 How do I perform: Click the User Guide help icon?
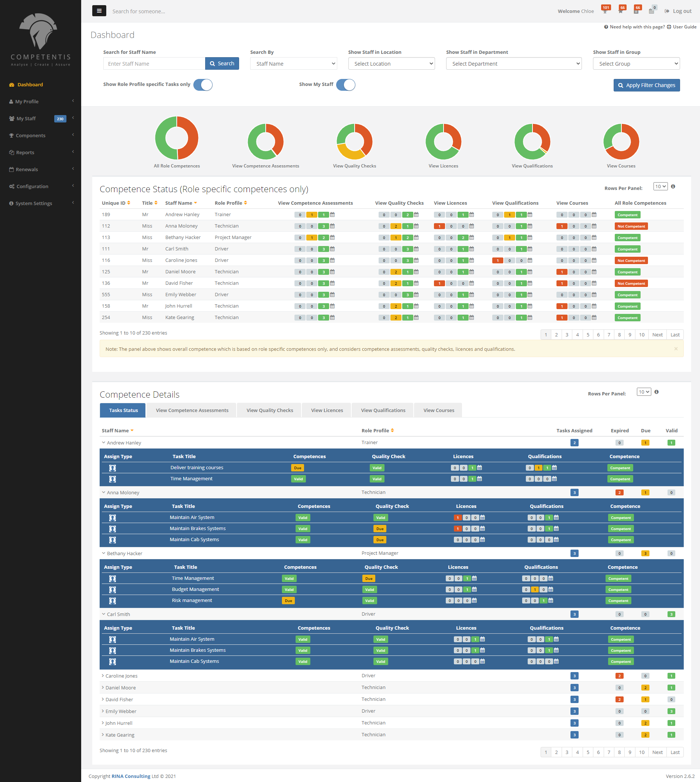click(x=669, y=27)
